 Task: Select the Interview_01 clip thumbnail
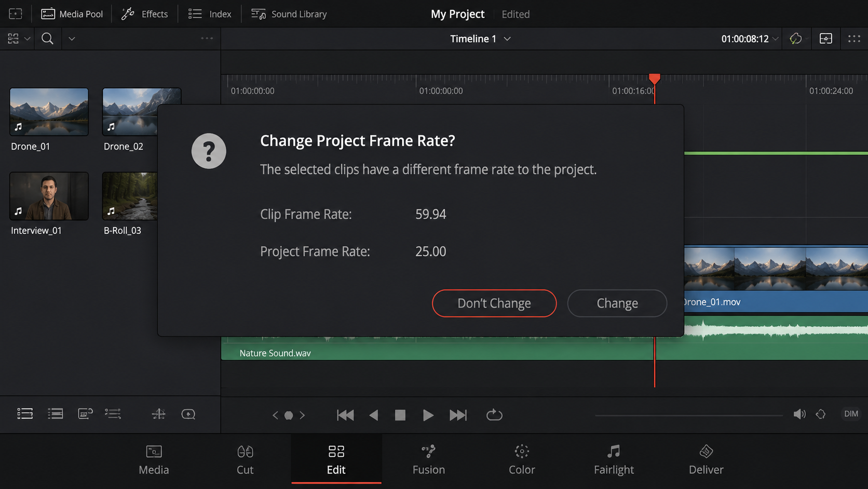point(49,196)
